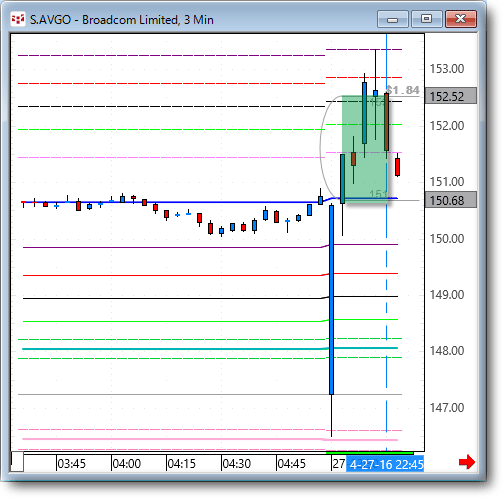Click the last red candlestick on the chart
Image resolution: width=504 pixels, height=499 pixels.
(x=397, y=167)
